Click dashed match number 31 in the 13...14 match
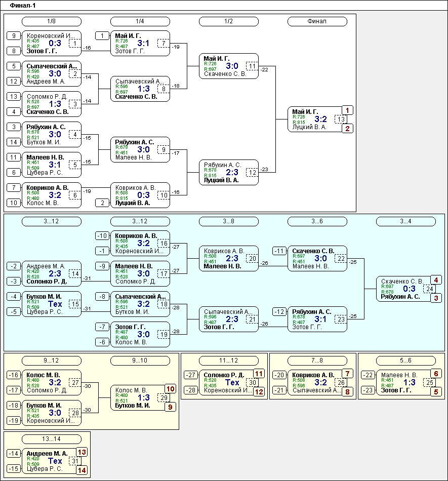448x481 pixels. tap(75, 461)
